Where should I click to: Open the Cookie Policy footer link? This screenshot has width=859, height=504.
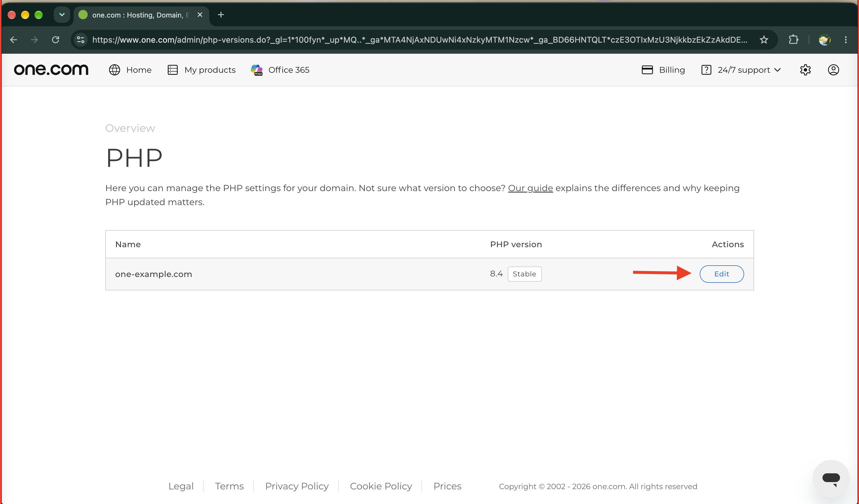pyautogui.click(x=381, y=486)
